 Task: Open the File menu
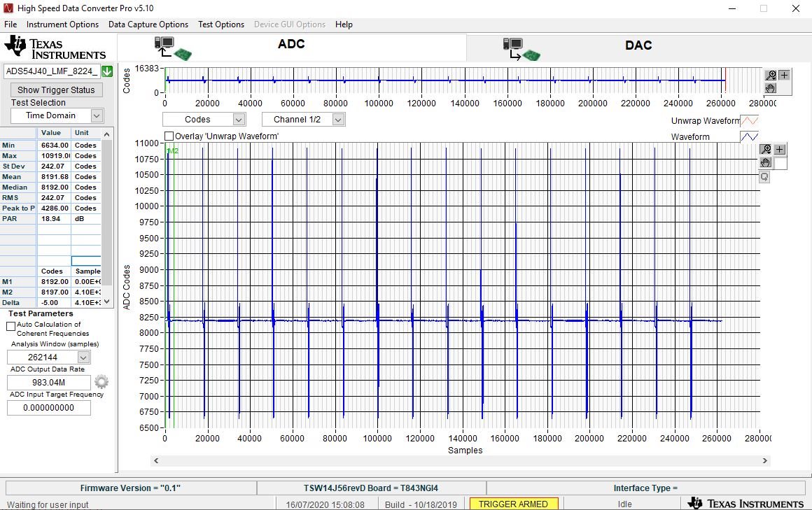[10, 24]
